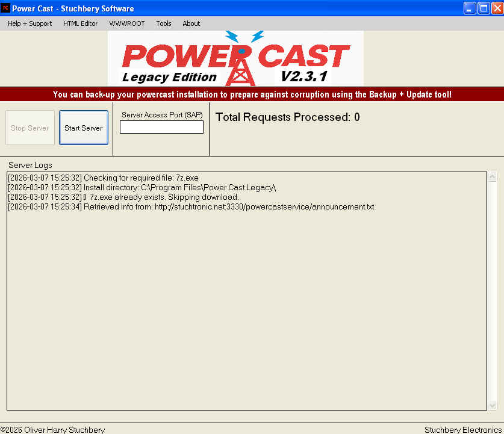
Task: Open the Tools menu
Action: [x=164, y=23]
